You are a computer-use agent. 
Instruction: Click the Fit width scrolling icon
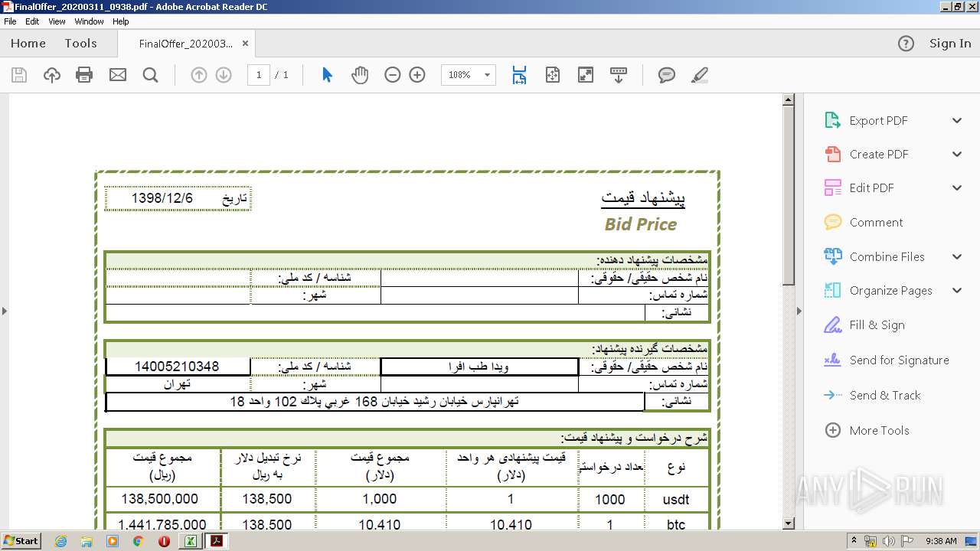click(519, 75)
